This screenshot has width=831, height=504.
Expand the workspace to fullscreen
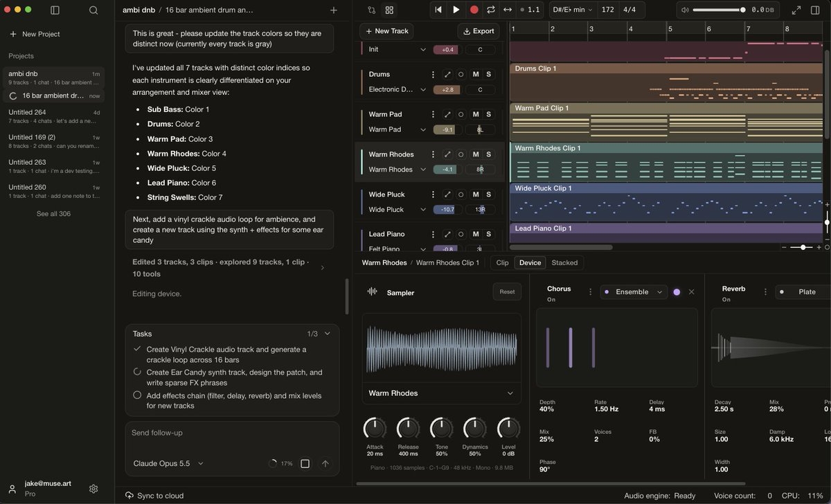click(796, 10)
